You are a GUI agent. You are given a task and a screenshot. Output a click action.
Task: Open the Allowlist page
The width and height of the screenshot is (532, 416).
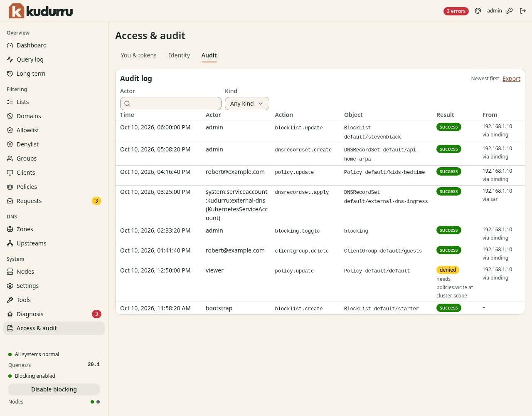[54, 130]
